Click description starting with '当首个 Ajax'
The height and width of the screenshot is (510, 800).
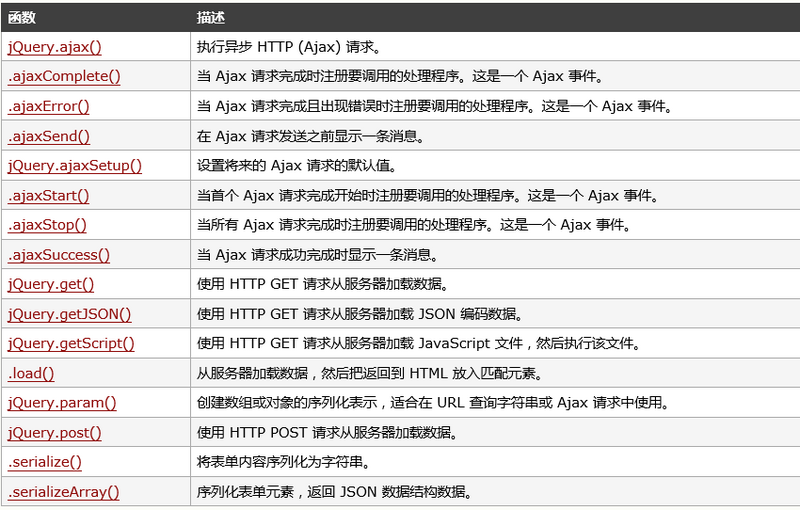click(x=428, y=195)
